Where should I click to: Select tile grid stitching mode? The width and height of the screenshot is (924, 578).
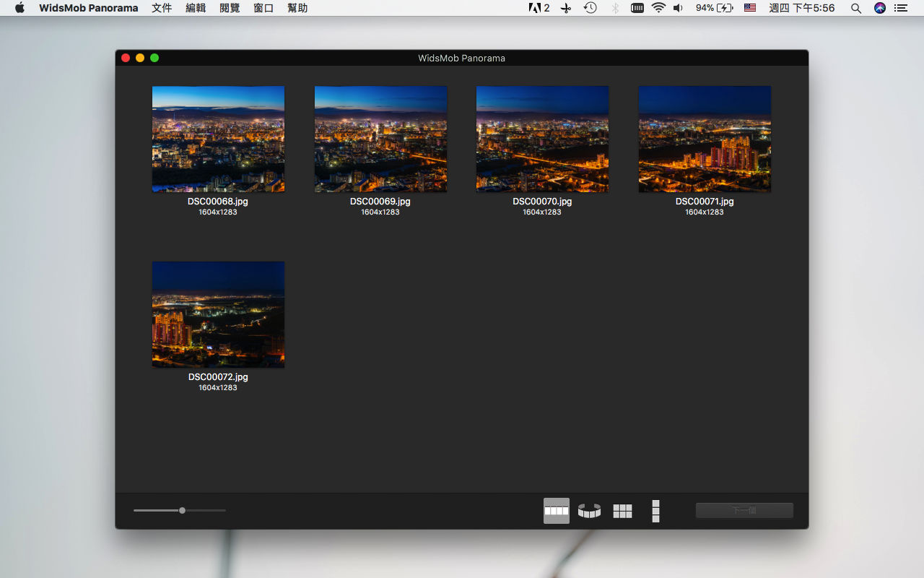pos(622,511)
